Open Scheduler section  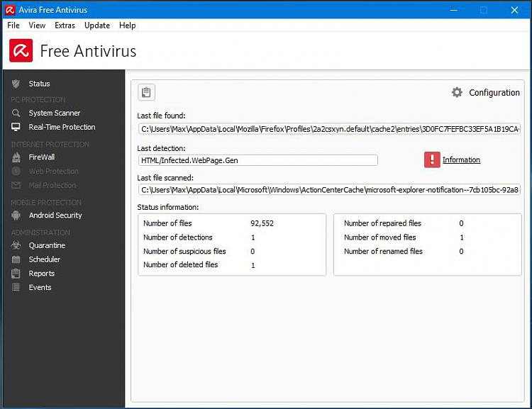(45, 259)
